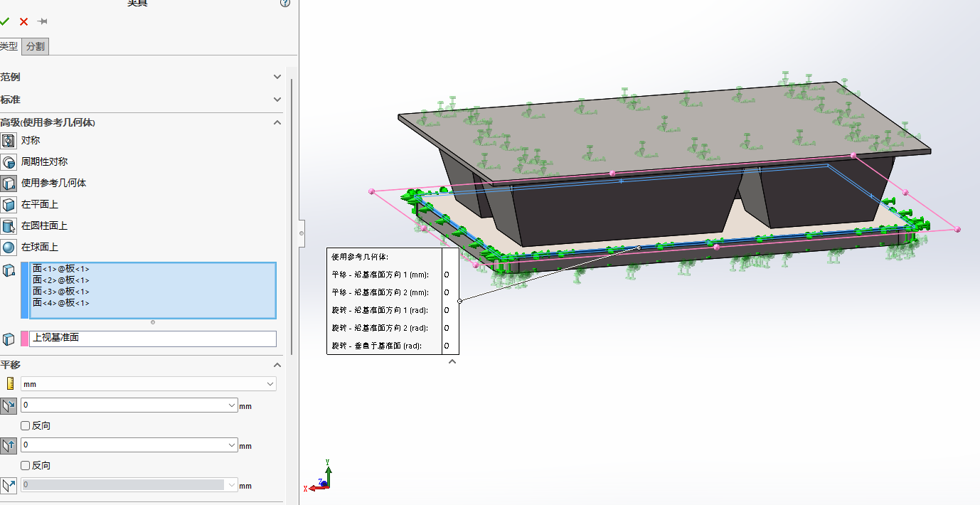This screenshot has width=980, height=505.
Task: Open the mm units dropdown
Action: click(x=270, y=384)
